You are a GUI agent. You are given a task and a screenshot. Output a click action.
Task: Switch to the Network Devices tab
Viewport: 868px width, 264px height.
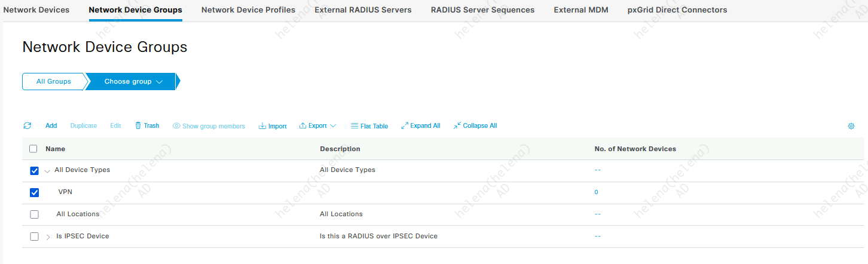36,10
